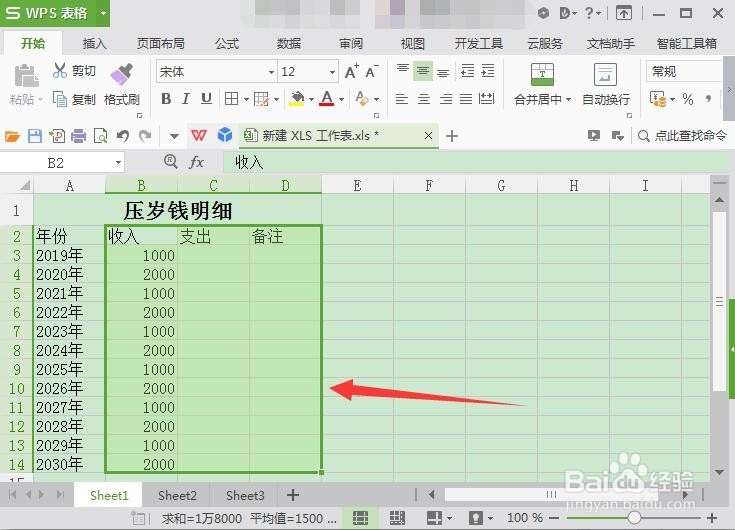Click the fx insert function button
735x530 pixels.
[x=196, y=163]
